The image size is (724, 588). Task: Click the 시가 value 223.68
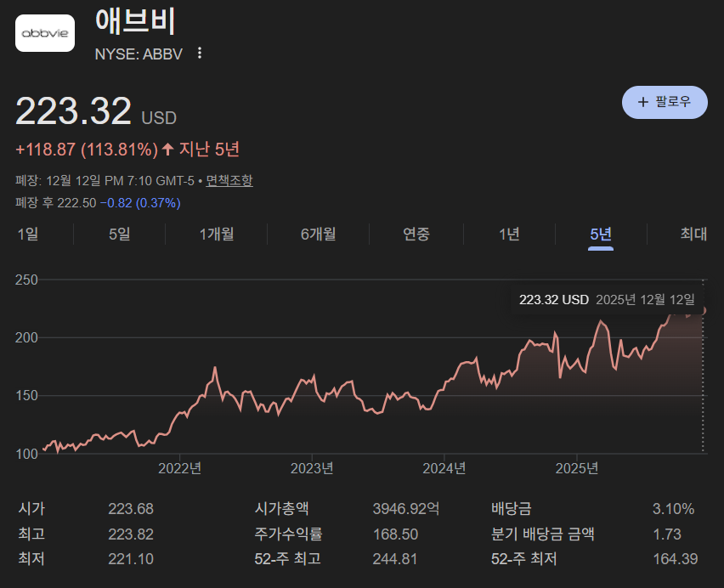click(131, 509)
